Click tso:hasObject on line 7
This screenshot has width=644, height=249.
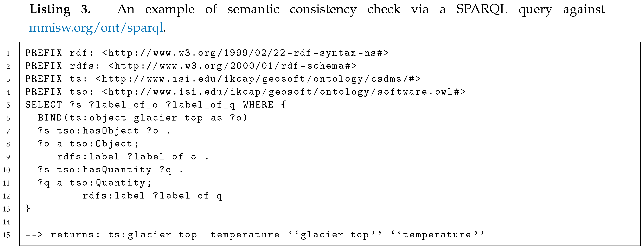click(x=98, y=131)
